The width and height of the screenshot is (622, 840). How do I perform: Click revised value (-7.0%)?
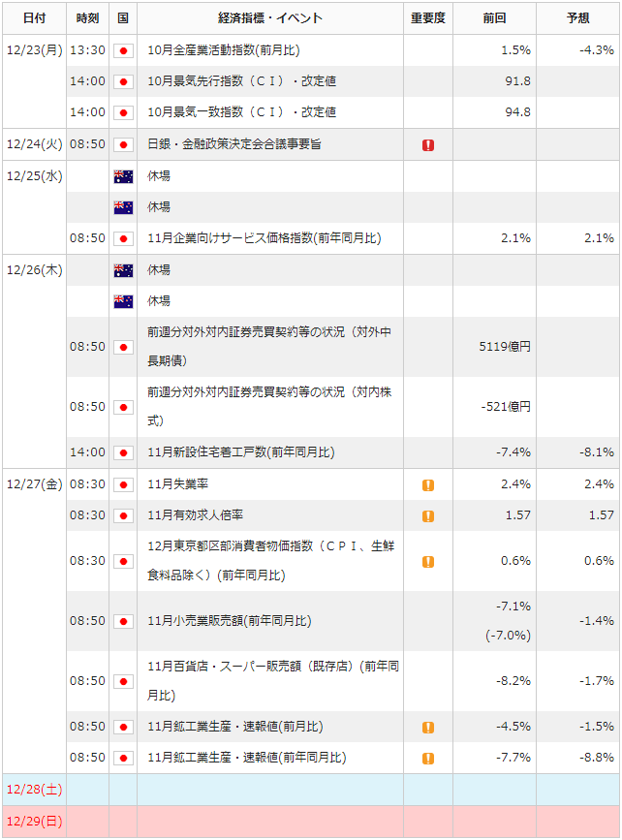point(508,636)
